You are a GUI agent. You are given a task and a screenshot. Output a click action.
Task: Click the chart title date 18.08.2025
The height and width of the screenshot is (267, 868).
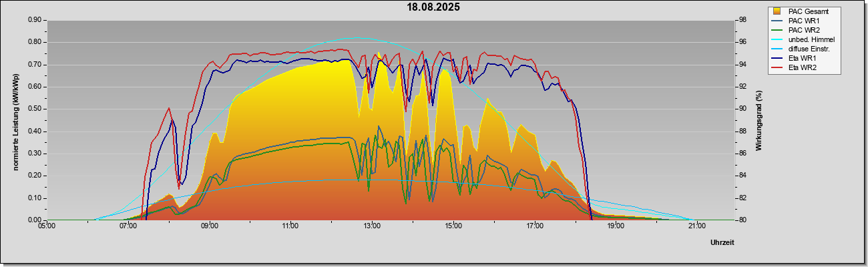click(x=434, y=7)
